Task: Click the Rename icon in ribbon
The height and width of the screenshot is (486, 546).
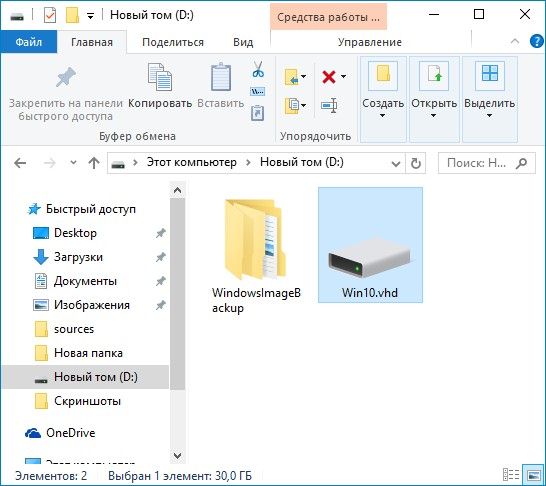Action: pyautogui.click(x=329, y=105)
